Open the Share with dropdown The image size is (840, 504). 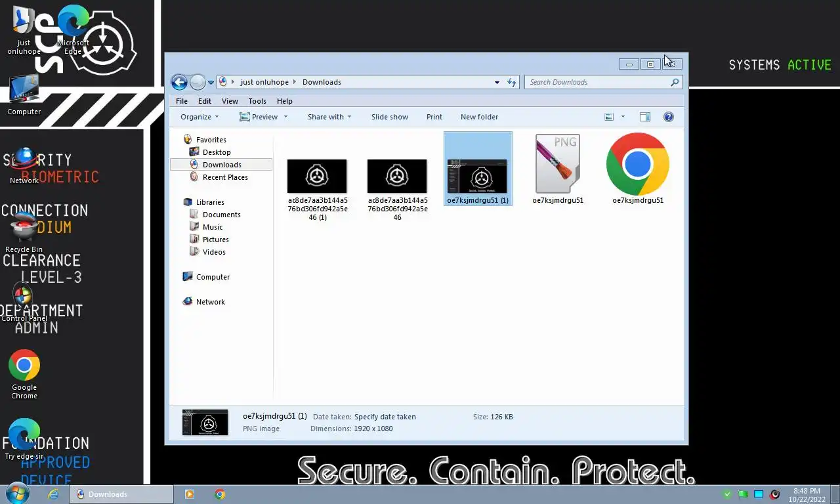(329, 117)
